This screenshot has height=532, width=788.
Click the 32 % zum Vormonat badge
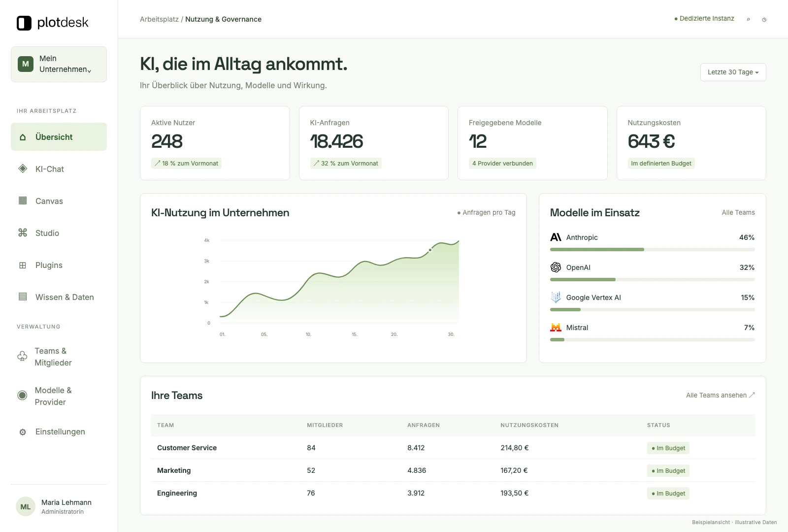pos(346,163)
